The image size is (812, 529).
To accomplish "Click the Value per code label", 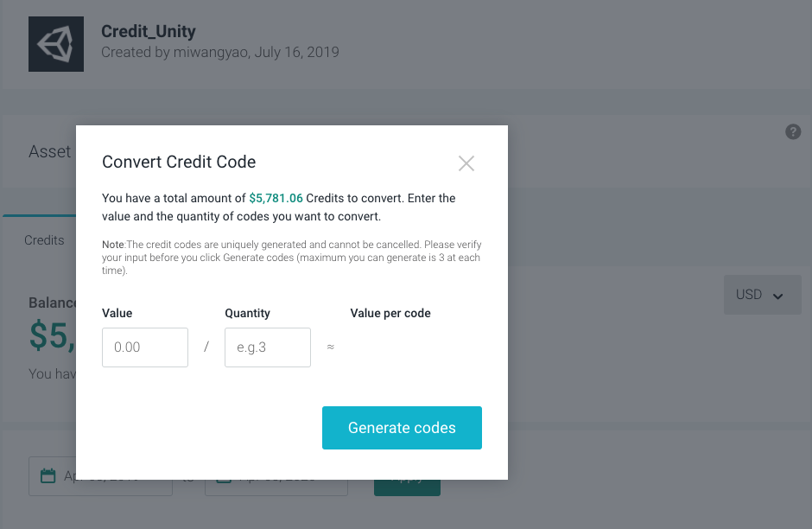I will click(390, 313).
